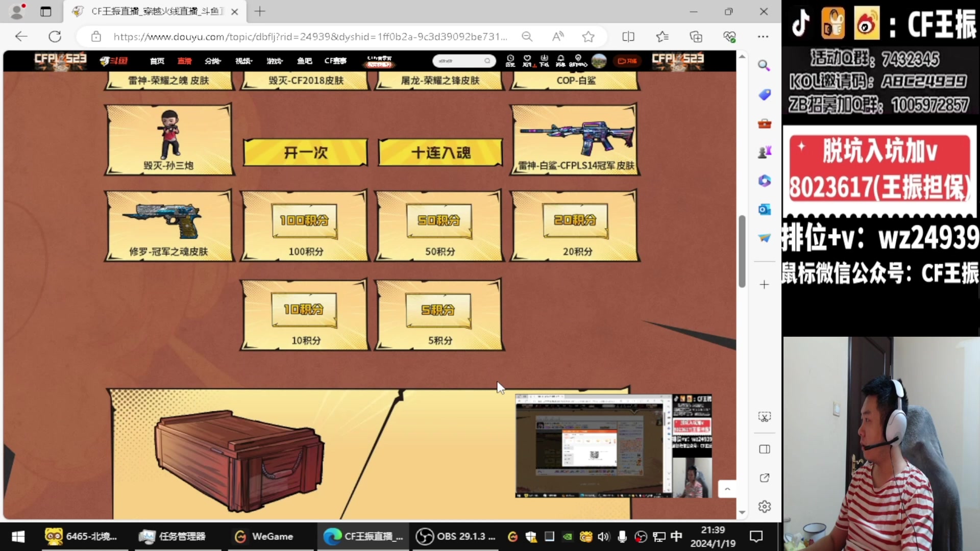Click the page vertical scrollbar thumb

(x=742, y=251)
